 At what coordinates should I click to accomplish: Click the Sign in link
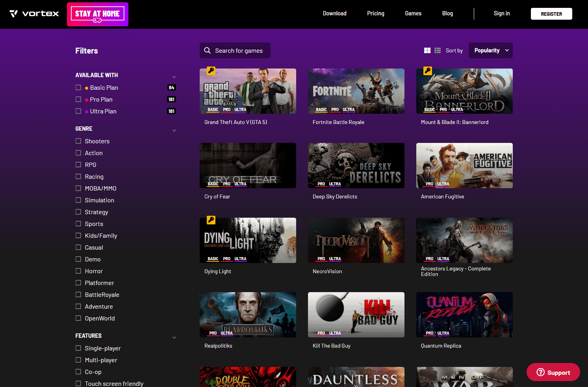(502, 13)
